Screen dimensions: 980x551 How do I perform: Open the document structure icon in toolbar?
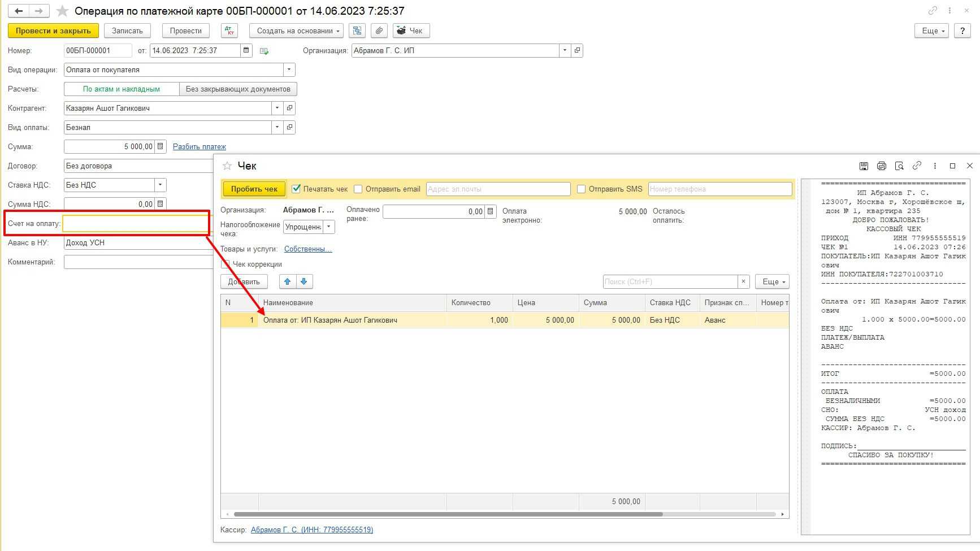pyautogui.click(x=357, y=31)
